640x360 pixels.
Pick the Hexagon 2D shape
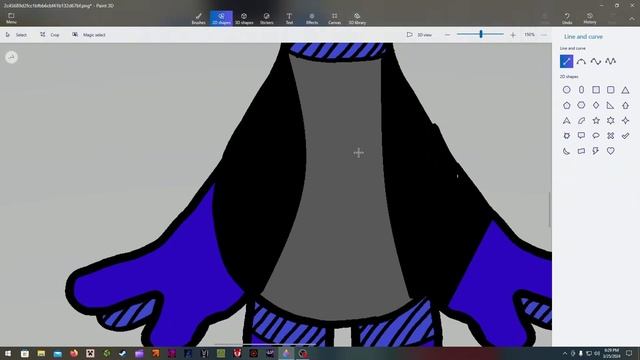(x=581, y=105)
